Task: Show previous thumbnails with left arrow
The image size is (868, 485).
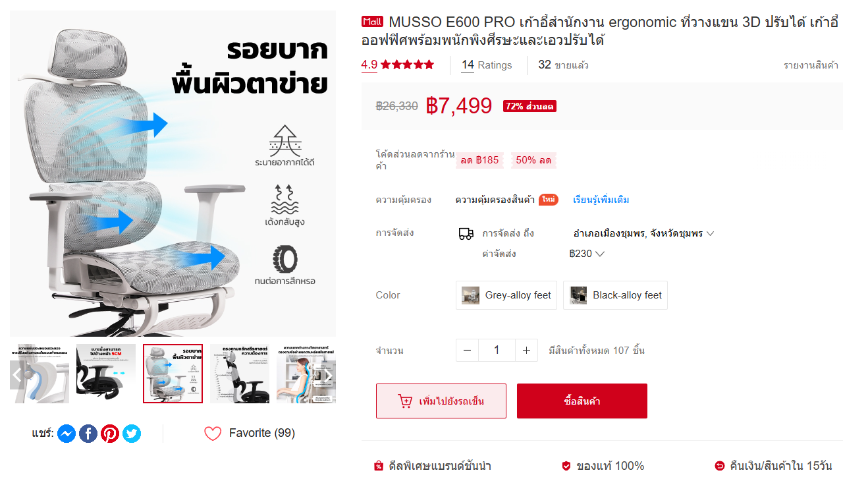Action: 17,376
